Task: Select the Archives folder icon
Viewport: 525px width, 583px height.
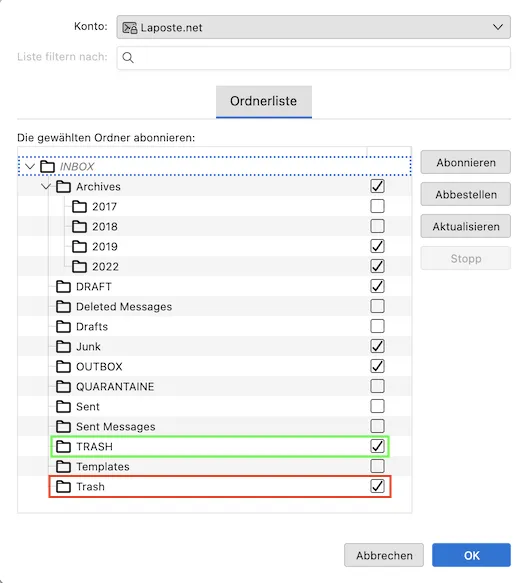Action: 63,187
